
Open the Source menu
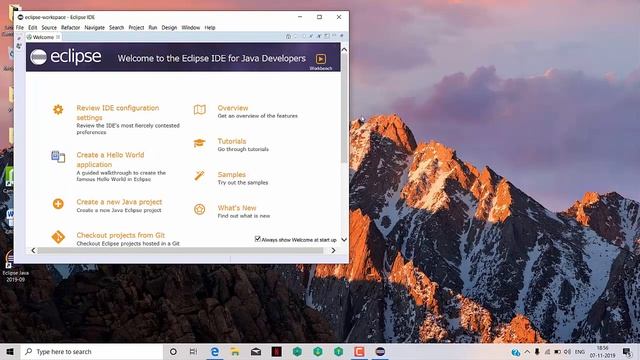[x=49, y=27]
